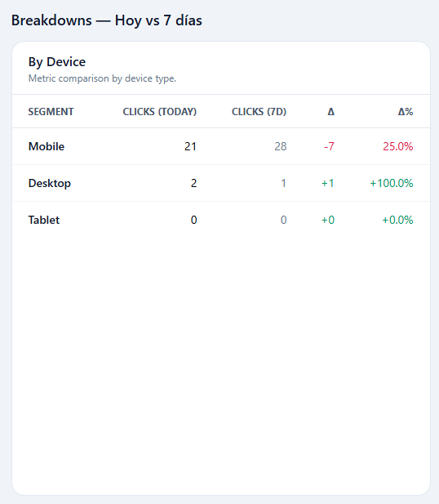Select the Desktop segment row label
Viewport: 439px width, 504px height.
coord(50,183)
